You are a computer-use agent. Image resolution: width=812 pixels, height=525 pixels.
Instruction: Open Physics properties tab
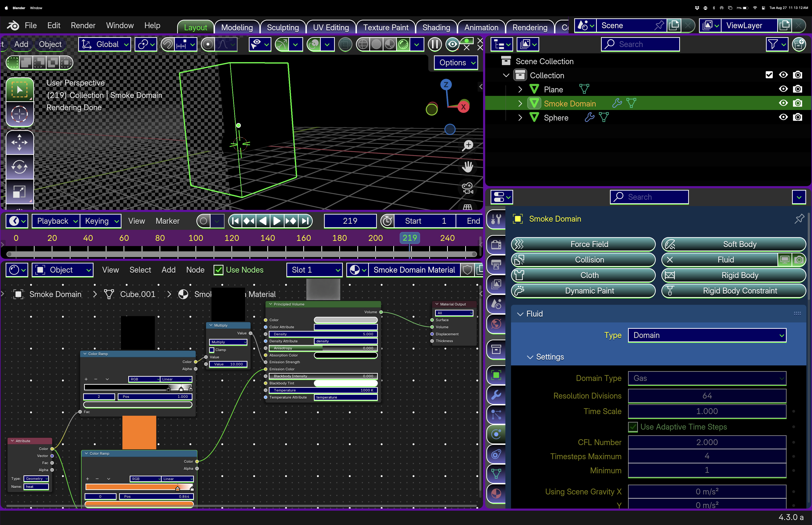496,434
